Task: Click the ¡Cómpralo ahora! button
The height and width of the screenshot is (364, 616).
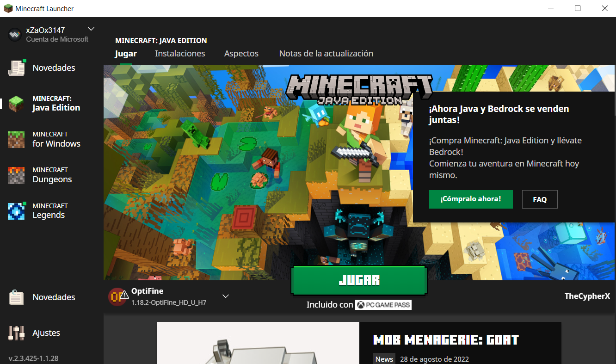Action: pyautogui.click(x=470, y=199)
